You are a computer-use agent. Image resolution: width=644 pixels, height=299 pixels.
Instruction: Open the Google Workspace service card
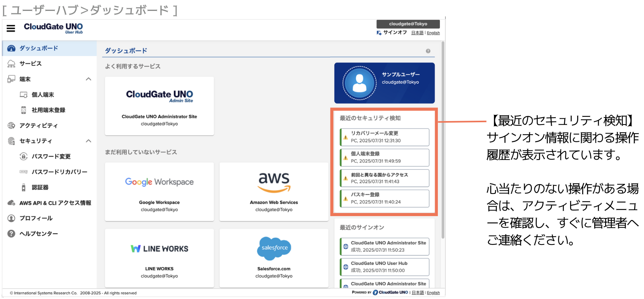[159, 192]
